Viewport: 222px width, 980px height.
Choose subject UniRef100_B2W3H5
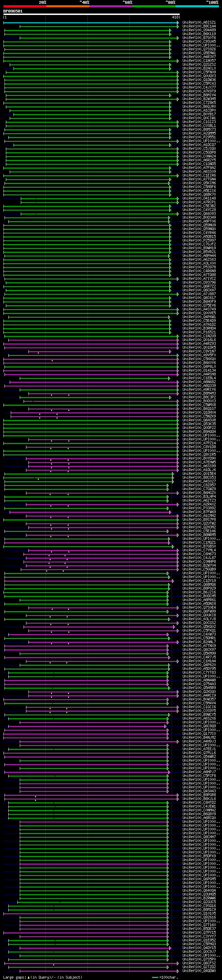pyautogui.click(x=199, y=99)
